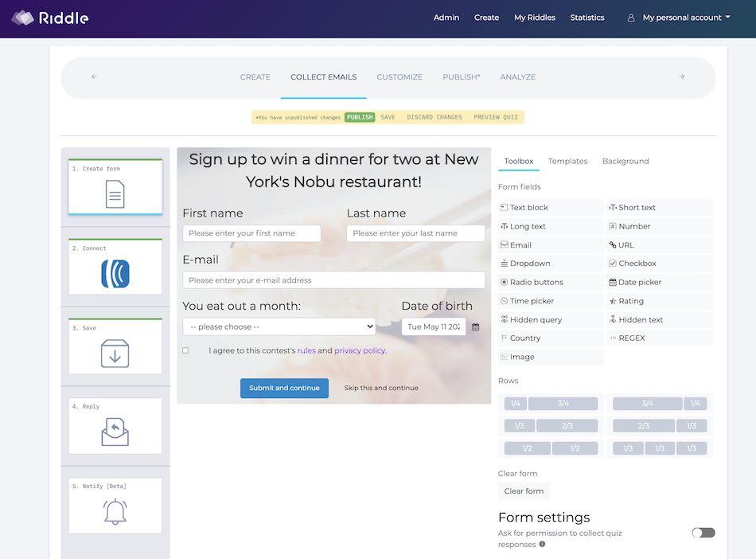Click the Riddle logo
Image resolution: width=756 pixels, height=559 pixels.
tap(50, 18)
